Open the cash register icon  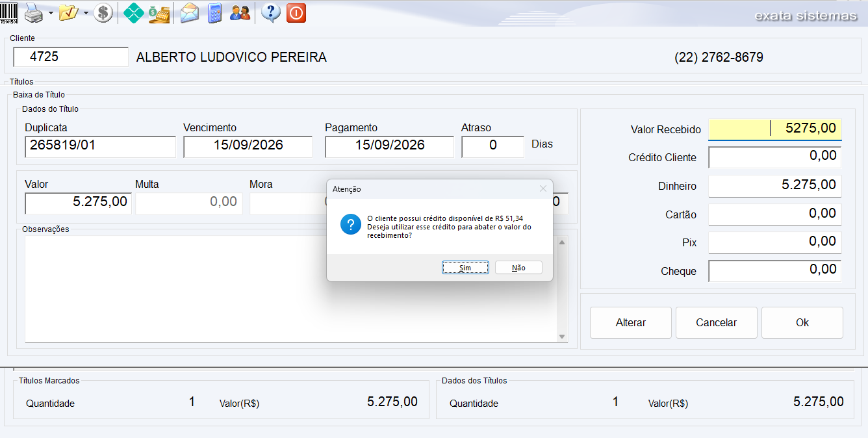[159, 12]
